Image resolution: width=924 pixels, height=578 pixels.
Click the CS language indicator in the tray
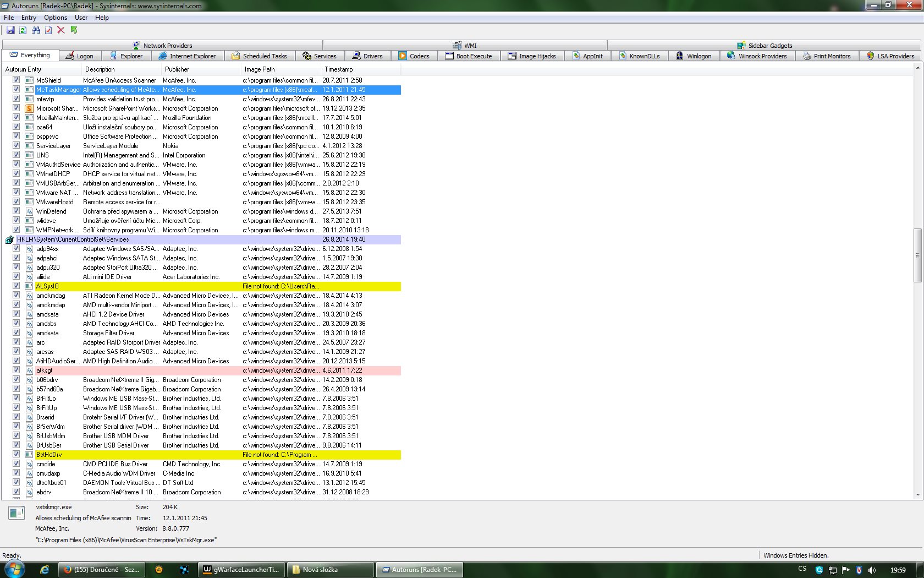click(802, 569)
